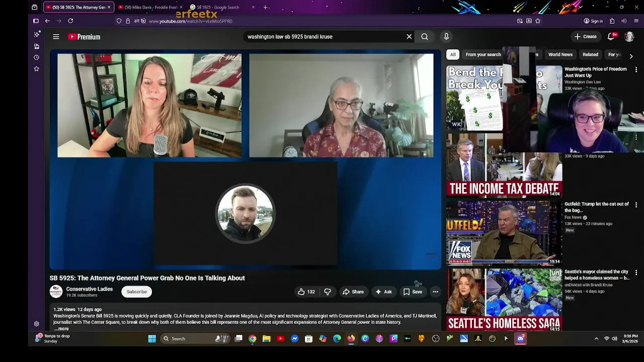This screenshot has width=644, height=362.
Task: Like the SB 5925 video
Action: coord(306,292)
